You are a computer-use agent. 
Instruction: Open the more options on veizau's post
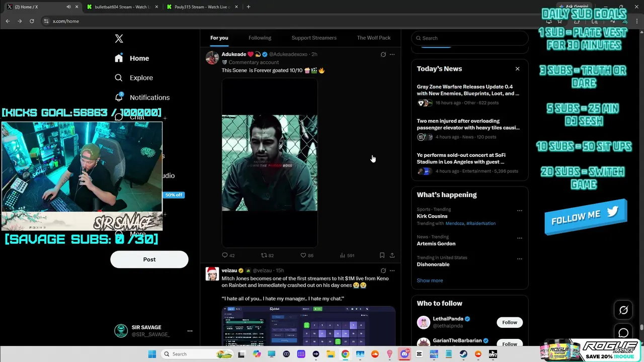392,270
